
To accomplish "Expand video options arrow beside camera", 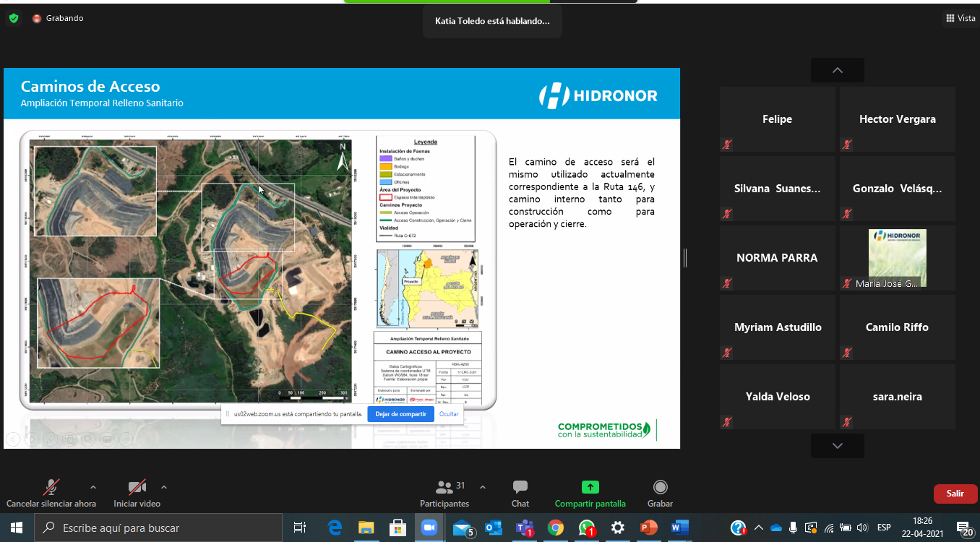I will click(x=164, y=486).
